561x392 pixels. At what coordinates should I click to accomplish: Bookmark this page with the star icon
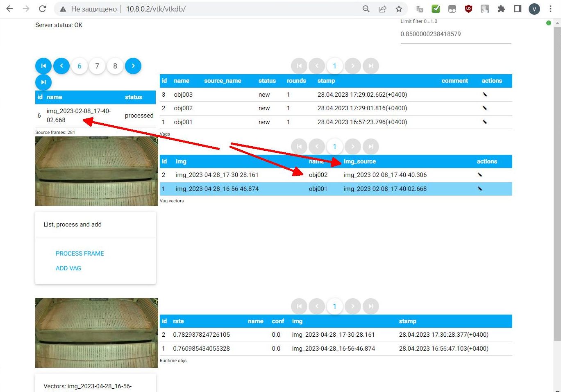tap(399, 9)
